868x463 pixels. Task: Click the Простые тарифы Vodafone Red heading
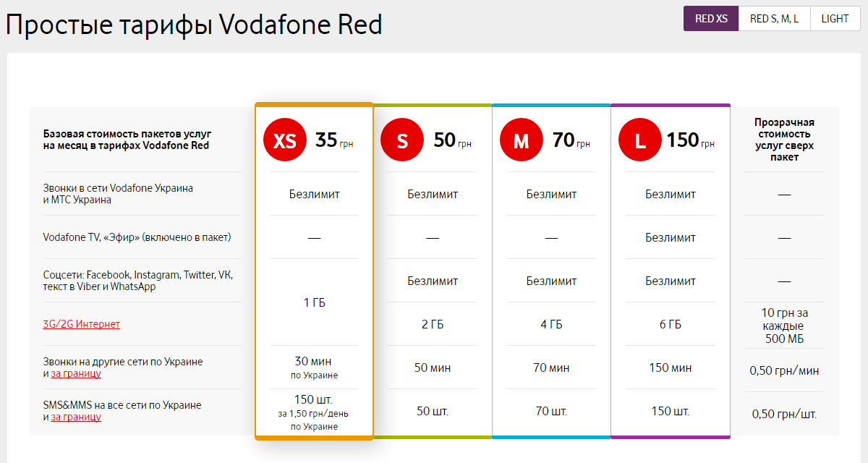click(x=194, y=25)
